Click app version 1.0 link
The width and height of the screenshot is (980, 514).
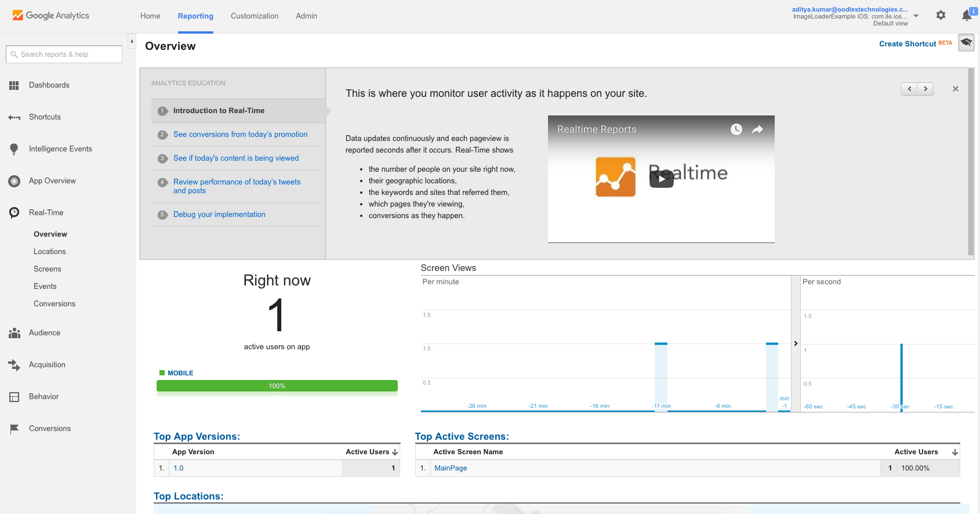179,468
